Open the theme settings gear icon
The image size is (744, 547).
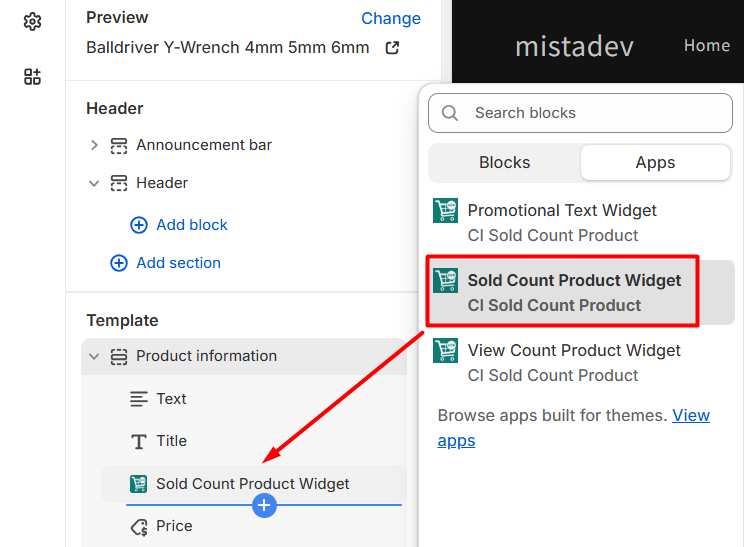click(32, 21)
